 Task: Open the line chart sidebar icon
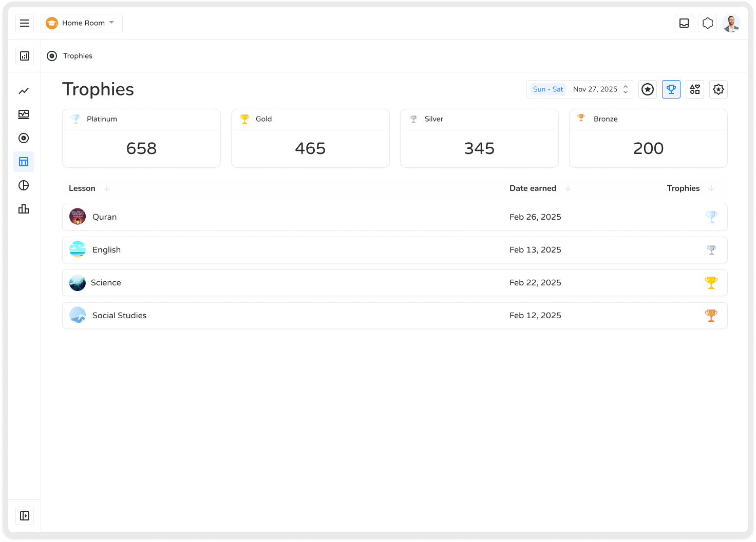[24, 91]
